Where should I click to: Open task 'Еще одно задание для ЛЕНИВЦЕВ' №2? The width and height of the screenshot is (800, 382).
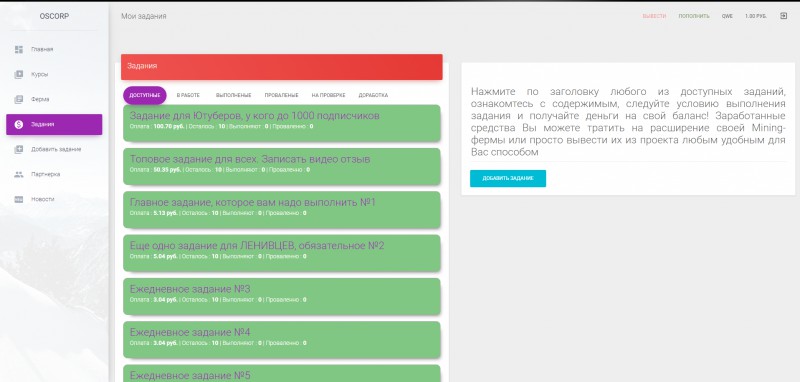click(257, 246)
